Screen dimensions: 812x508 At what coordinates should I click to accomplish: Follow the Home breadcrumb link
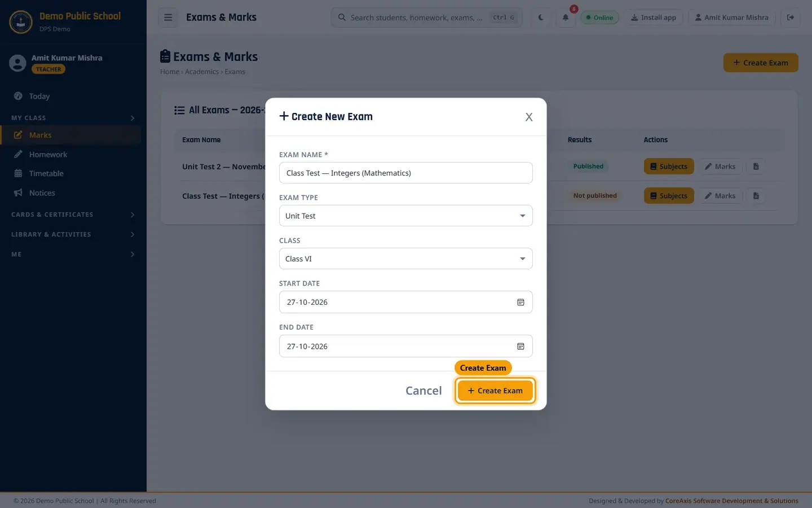tap(170, 72)
